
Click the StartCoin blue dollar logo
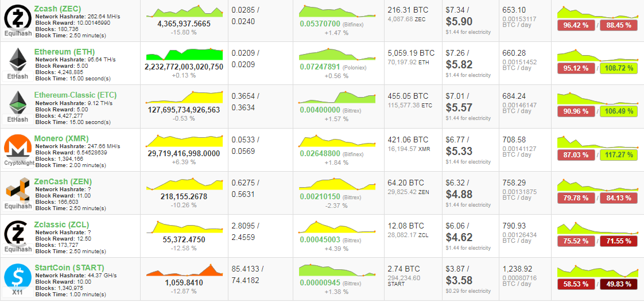tap(17, 276)
